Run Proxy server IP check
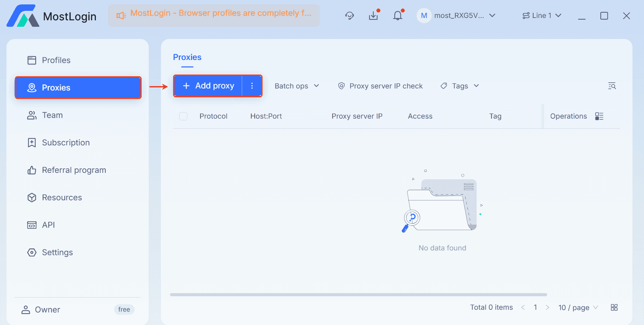Viewport: 644px width, 325px height. coord(380,86)
